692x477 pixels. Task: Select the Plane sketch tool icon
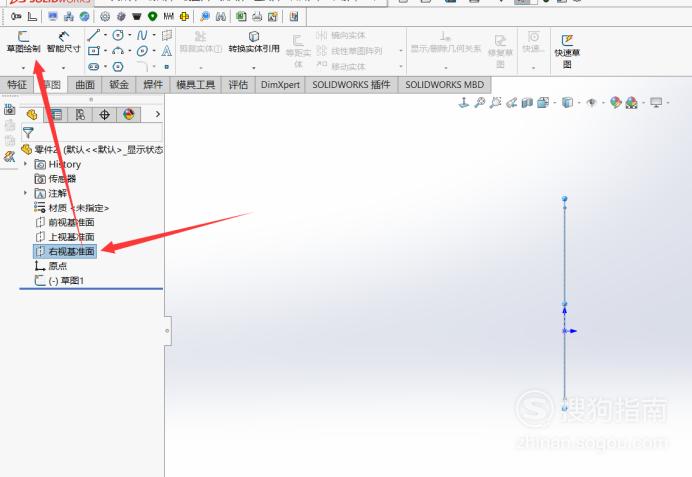click(166, 35)
